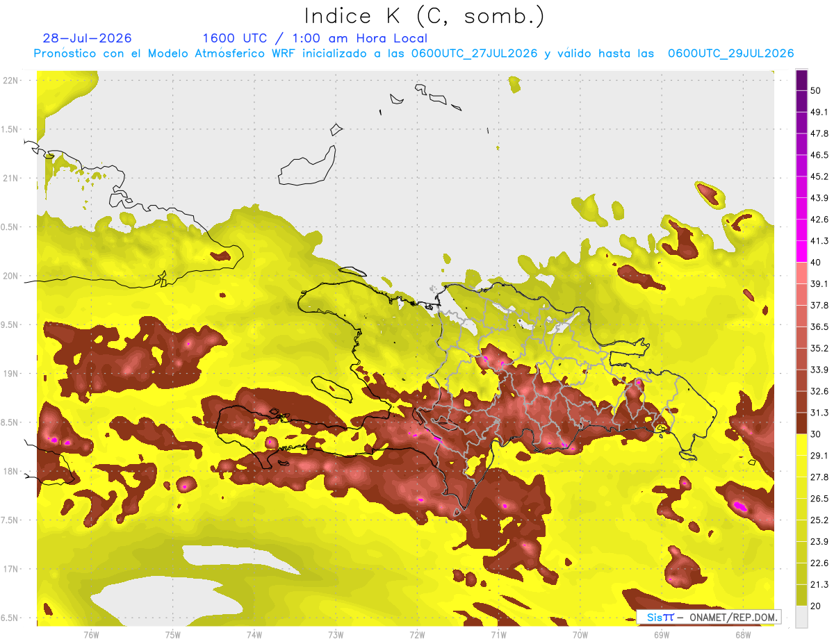The width and height of the screenshot is (834, 644).
Task: Click the "43.9" color scale value
Action: [x=819, y=198]
